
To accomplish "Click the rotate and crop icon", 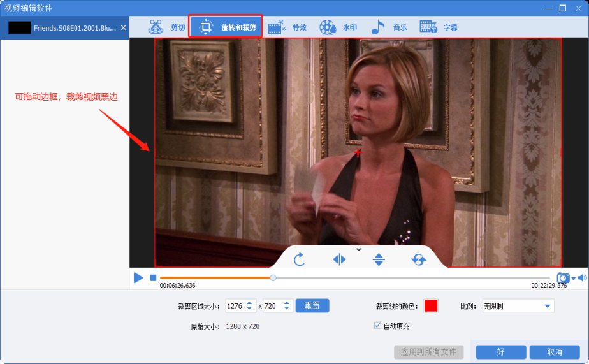I will click(205, 27).
